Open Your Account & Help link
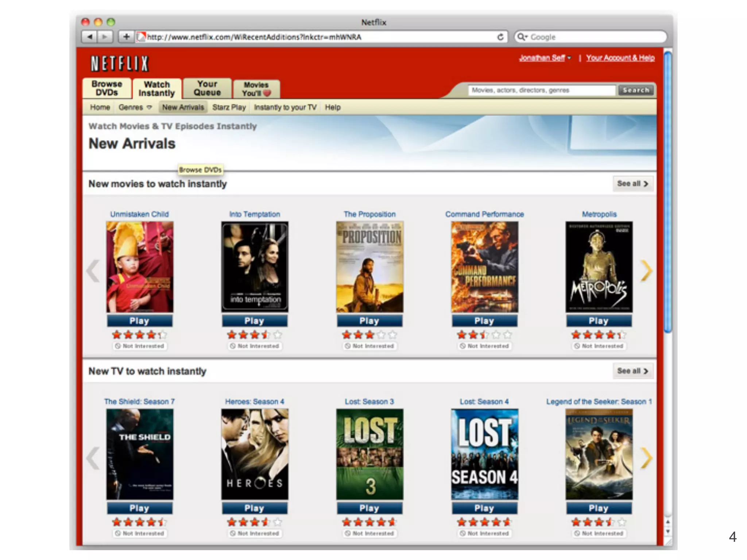Image resolution: width=747 pixels, height=560 pixels. [620, 58]
